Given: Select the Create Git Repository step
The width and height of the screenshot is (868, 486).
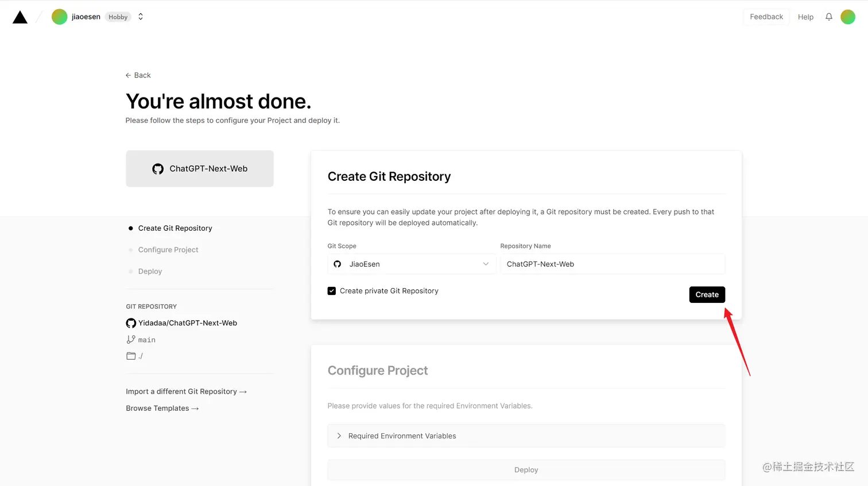Looking at the screenshot, I should 175,228.
